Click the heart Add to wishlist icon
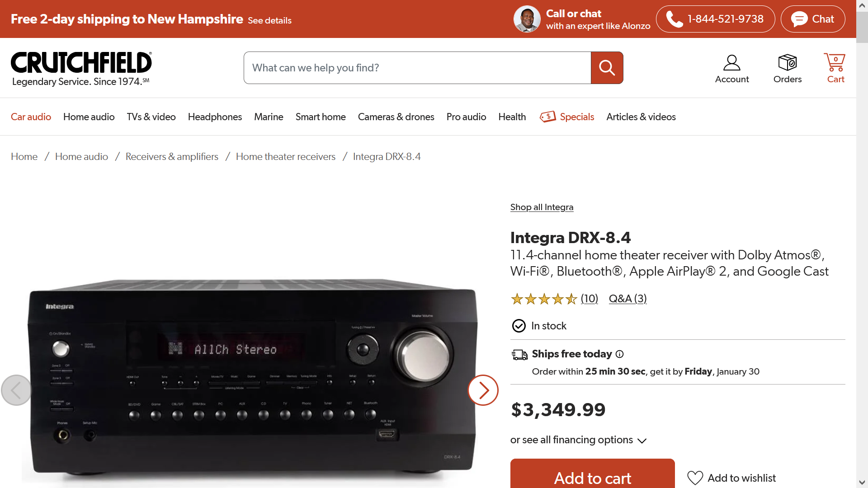Viewport: 868px width, 488px height. (x=695, y=478)
